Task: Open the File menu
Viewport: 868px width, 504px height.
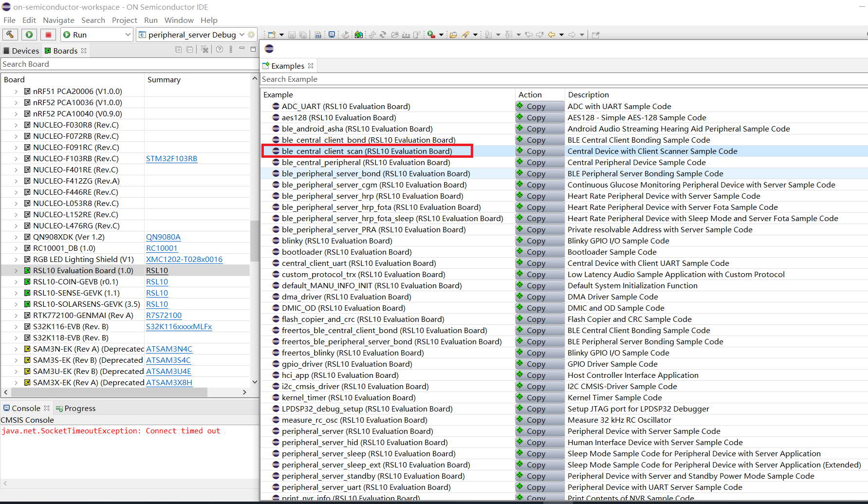Action: [x=9, y=20]
